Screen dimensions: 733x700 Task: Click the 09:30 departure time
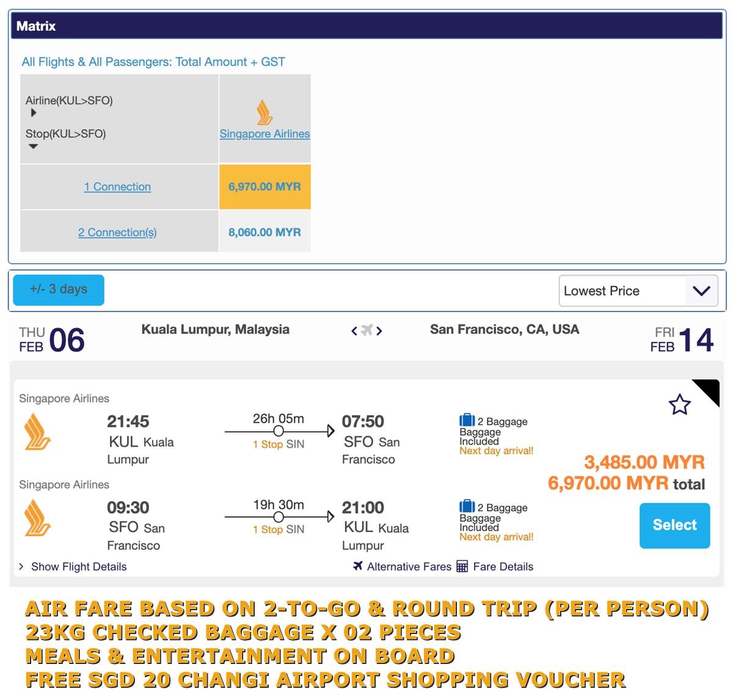click(128, 508)
